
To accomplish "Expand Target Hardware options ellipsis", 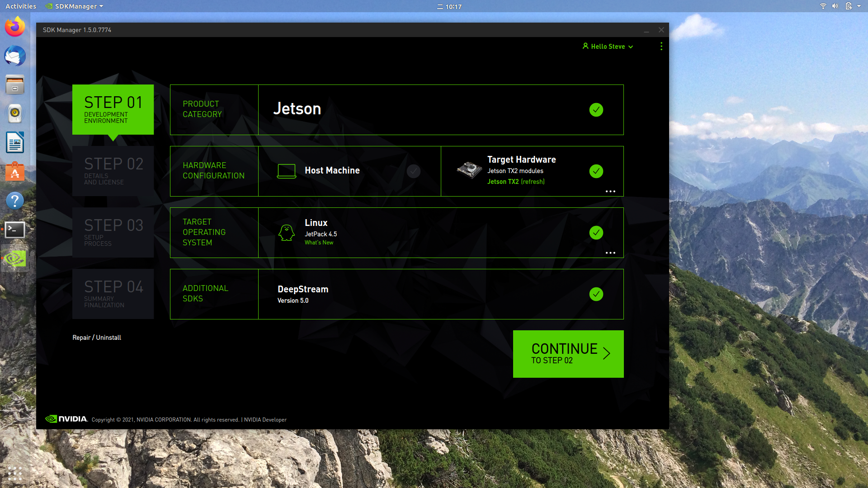I will (x=610, y=192).
